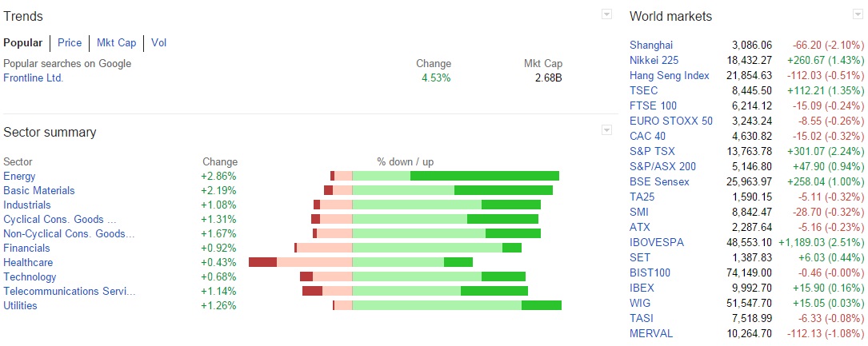Open the Trends panel dropdown arrow
Viewport: 868px width, 346px height.
pos(606,14)
